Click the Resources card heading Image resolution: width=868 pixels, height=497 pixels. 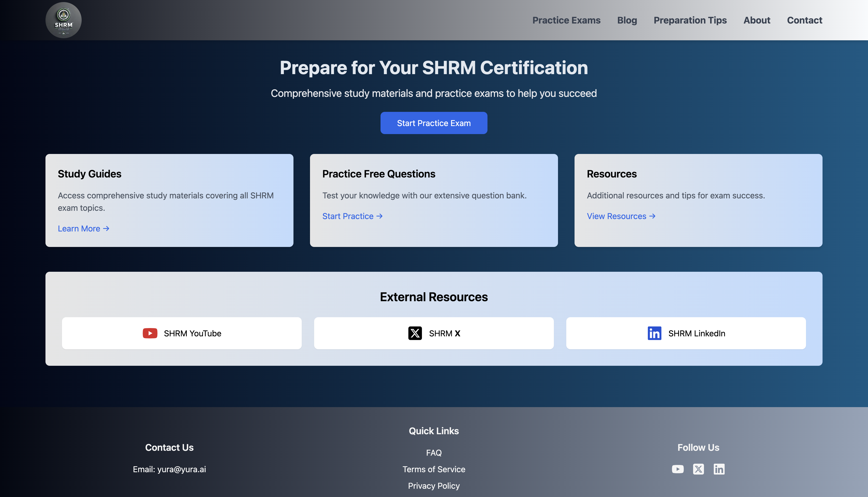[x=612, y=174]
